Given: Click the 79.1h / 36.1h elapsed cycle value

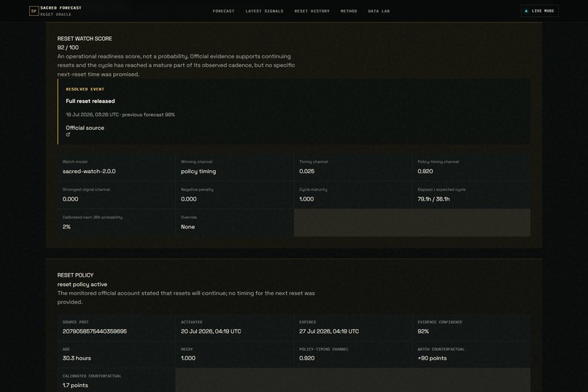Looking at the screenshot, I should (x=433, y=199).
